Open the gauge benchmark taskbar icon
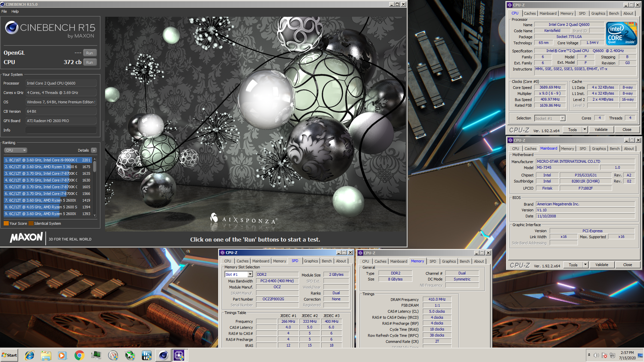 (x=113, y=355)
